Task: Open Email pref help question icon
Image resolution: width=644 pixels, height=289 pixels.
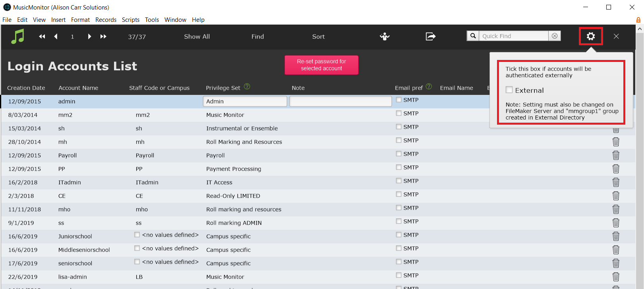Action: pos(429,87)
